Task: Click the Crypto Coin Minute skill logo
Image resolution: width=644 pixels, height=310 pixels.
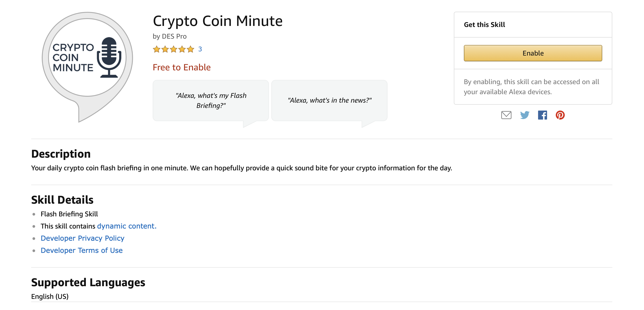Action: pyautogui.click(x=87, y=67)
